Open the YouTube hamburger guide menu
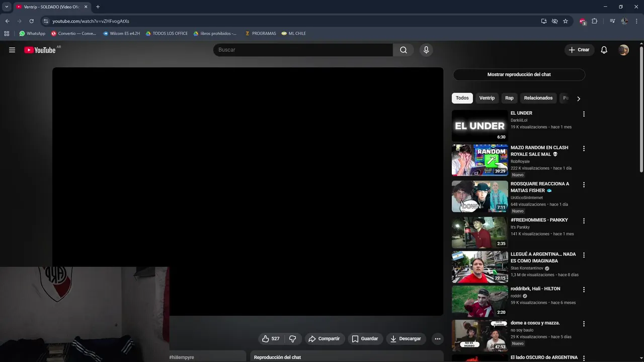The width and height of the screenshot is (644, 362). tap(12, 50)
